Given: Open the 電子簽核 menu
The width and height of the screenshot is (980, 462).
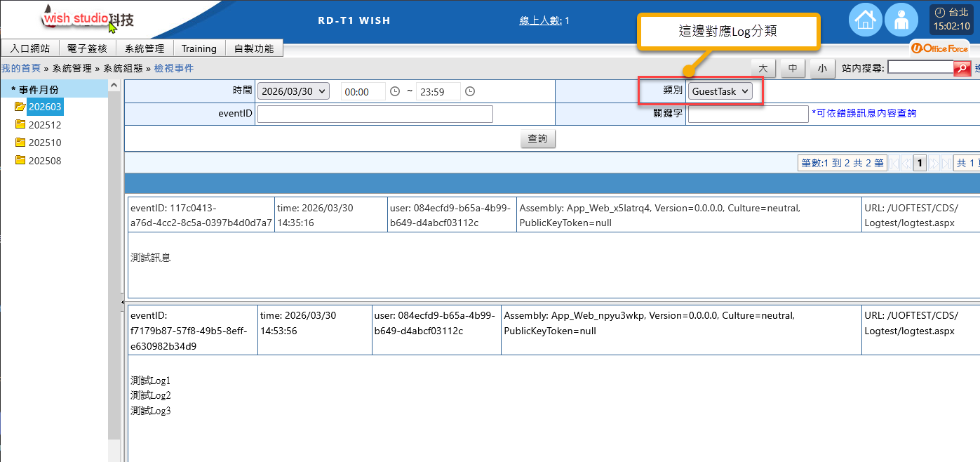Looking at the screenshot, I should (88, 48).
